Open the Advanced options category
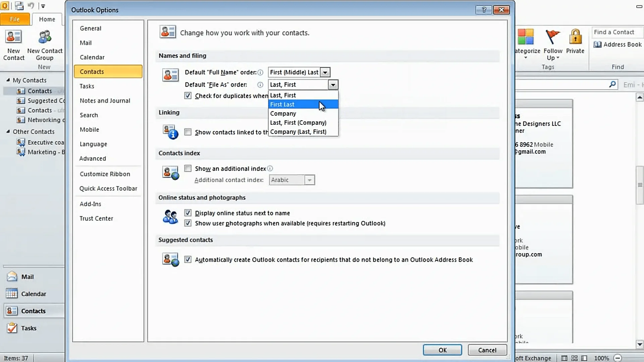The image size is (644, 362). (x=108, y=159)
